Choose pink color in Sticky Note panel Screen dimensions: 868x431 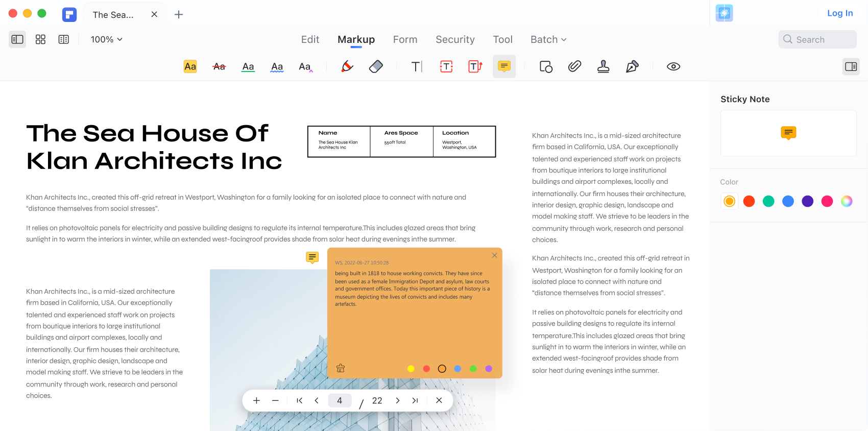827,201
